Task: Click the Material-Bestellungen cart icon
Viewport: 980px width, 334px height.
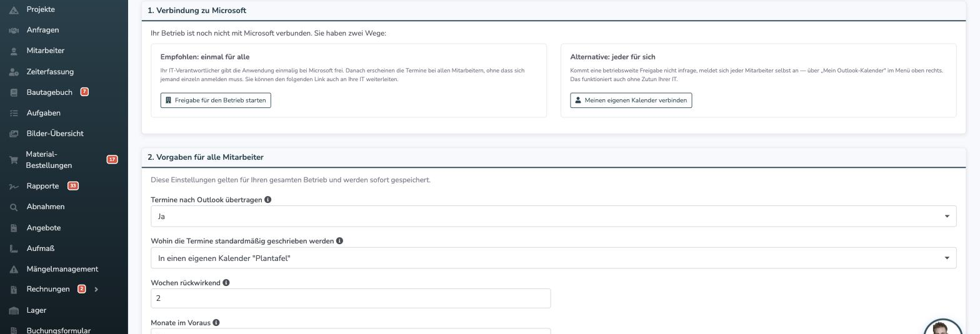Action: [14, 160]
